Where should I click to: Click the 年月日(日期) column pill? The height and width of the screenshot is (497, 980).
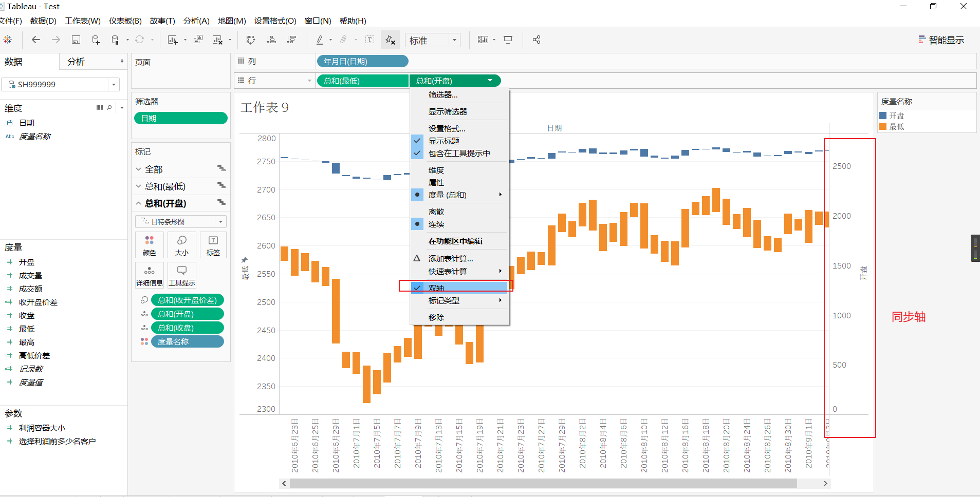[363, 61]
